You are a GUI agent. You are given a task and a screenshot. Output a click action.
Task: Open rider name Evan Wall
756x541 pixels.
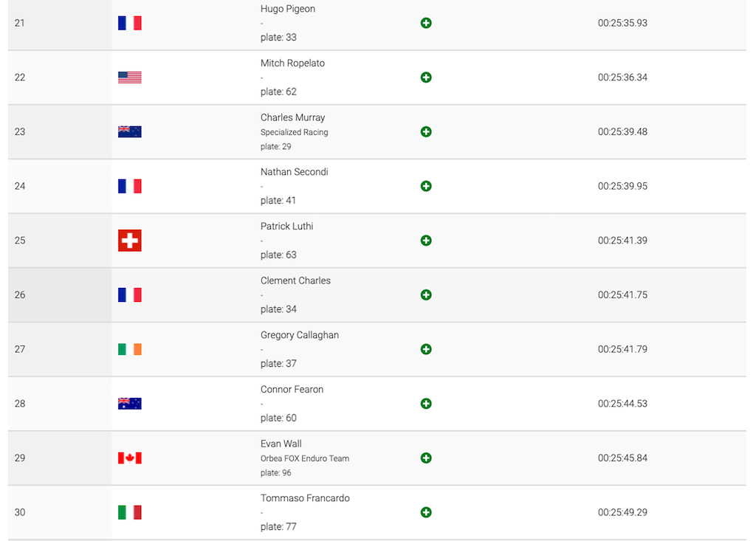281,444
